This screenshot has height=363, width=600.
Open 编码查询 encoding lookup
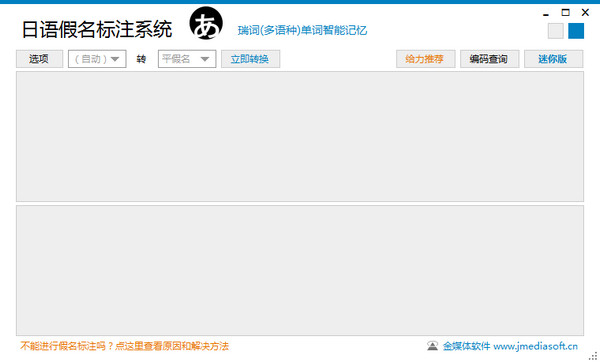click(489, 59)
